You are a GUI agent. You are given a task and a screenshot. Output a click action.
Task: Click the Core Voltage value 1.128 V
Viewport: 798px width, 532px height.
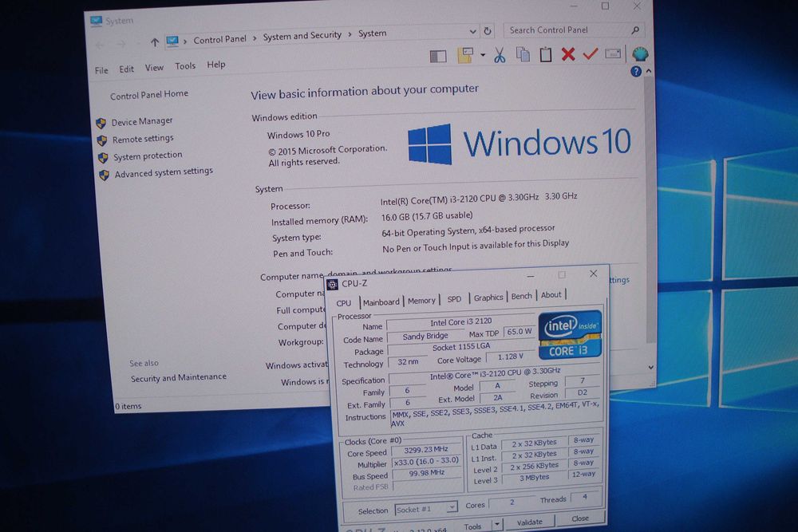[510, 357]
